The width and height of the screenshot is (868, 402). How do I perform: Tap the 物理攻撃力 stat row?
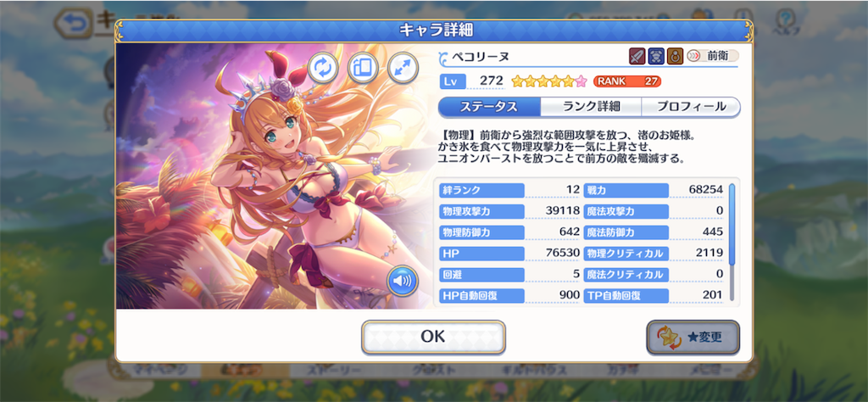pyautogui.click(x=509, y=210)
